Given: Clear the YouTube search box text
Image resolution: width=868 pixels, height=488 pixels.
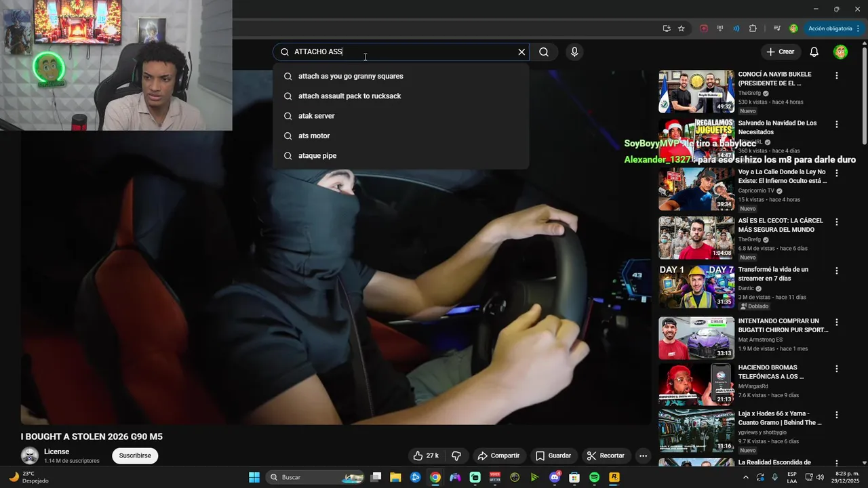Looking at the screenshot, I should (521, 52).
